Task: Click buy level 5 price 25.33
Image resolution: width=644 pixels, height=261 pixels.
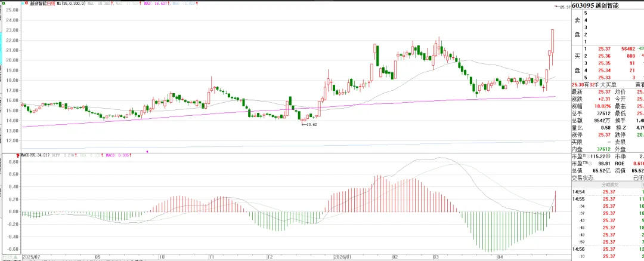Action: click(x=604, y=78)
